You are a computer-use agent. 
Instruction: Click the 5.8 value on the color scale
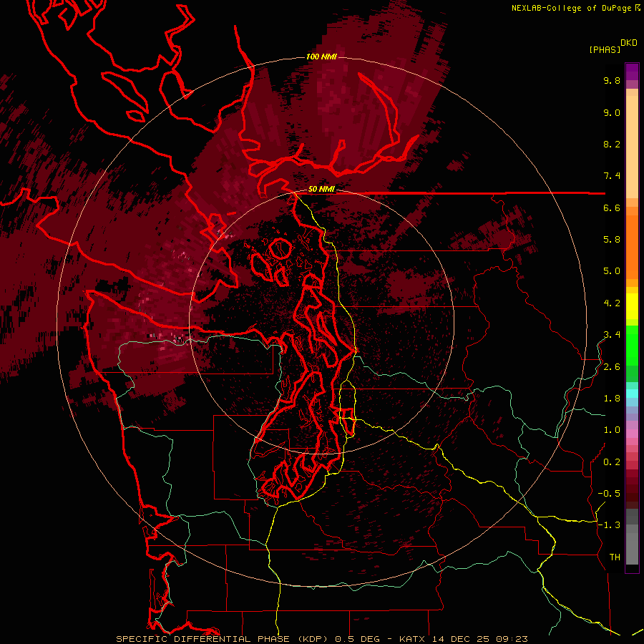[612, 240]
